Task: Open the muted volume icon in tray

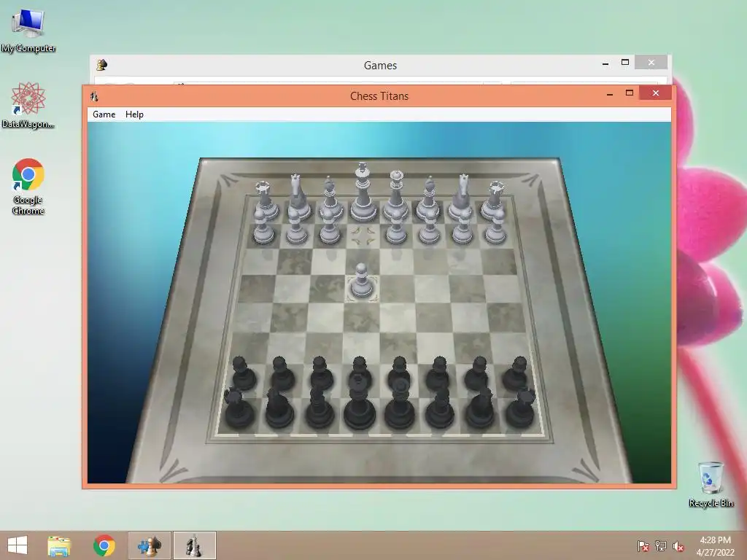Action: (678, 546)
